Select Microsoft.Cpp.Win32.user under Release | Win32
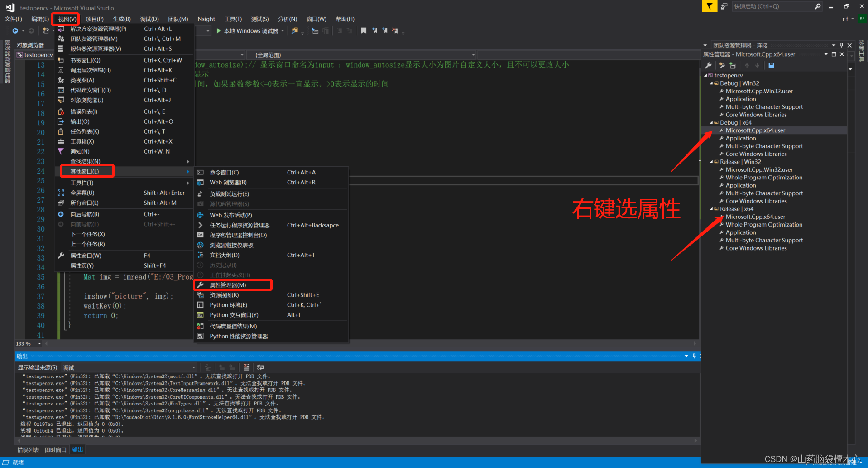The width and height of the screenshot is (868, 468). 759,170
